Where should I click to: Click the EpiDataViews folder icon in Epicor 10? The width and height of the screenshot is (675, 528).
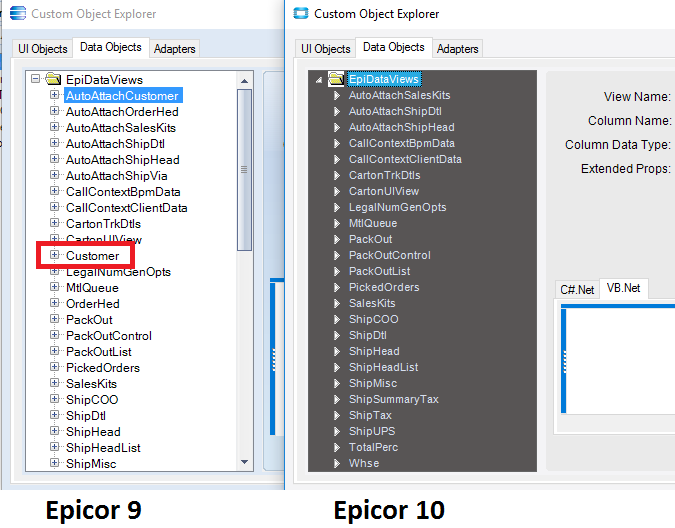point(336,79)
